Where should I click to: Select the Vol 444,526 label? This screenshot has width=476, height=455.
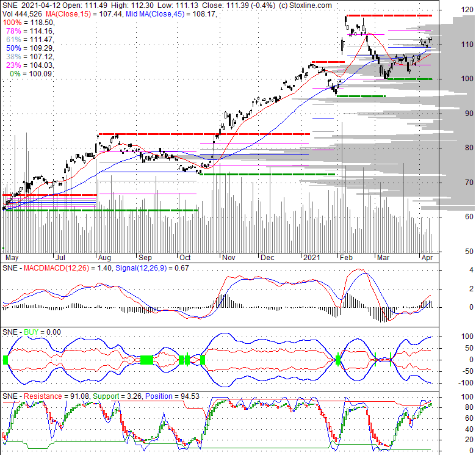(x=23, y=14)
